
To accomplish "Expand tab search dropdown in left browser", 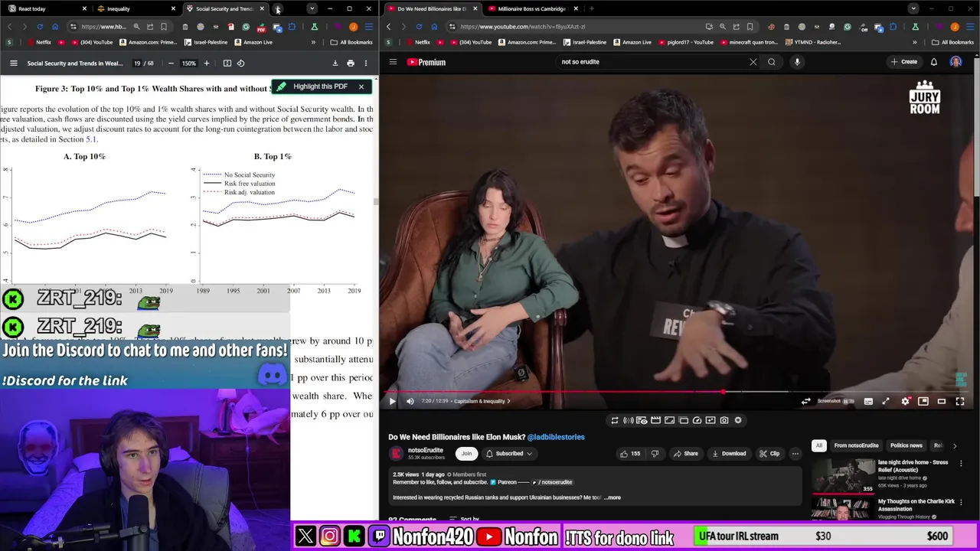I will point(312,8).
